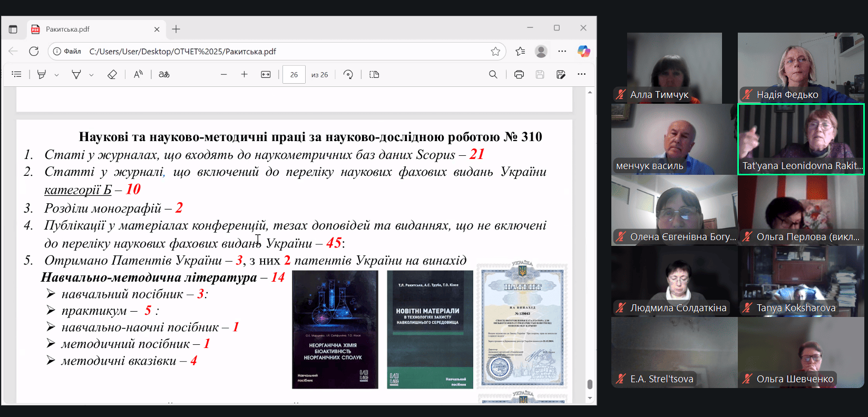Open the PDF table of contents
This screenshot has width=868, height=417.
(17, 74)
